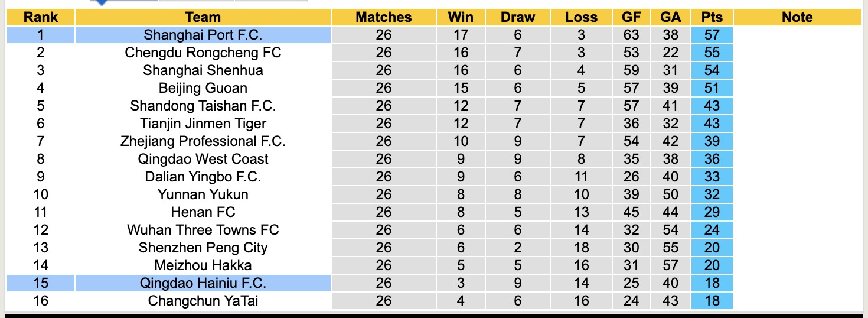Image resolution: width=868 pixels, height=318 pixels.
Task: Click the Henan FC team name
Action: [203, 212]
